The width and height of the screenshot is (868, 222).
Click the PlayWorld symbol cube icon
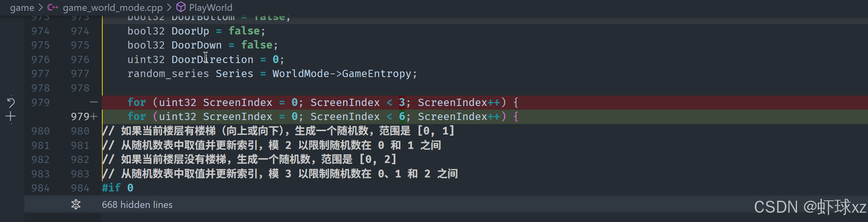(181, 7)
